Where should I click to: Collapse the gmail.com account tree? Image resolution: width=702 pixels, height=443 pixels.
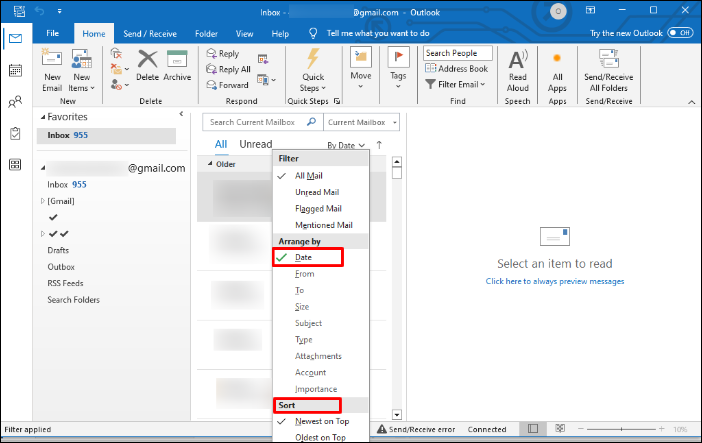click(43, 168)
